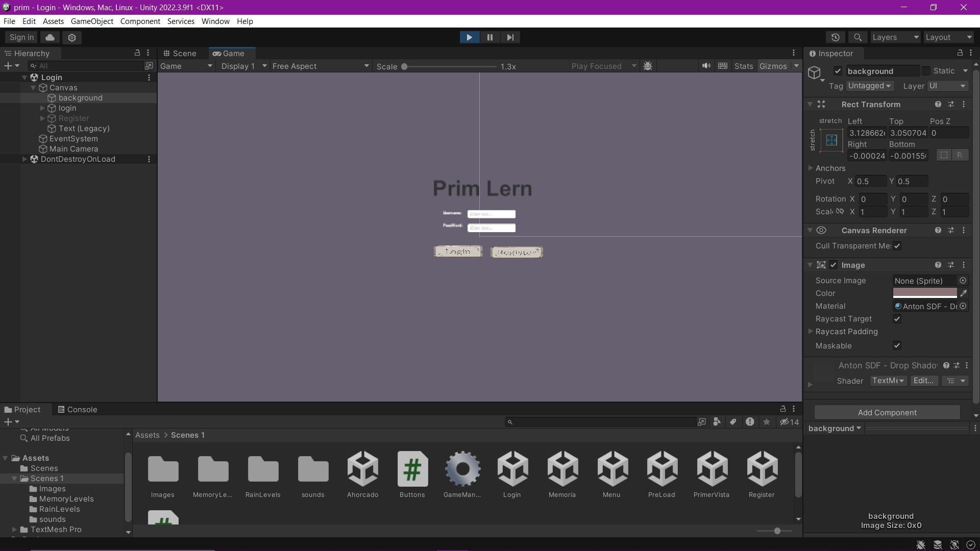The width and height of the screenshot is (980, 551).
Task: Open the cloud services icon
Action: (50, 37)
